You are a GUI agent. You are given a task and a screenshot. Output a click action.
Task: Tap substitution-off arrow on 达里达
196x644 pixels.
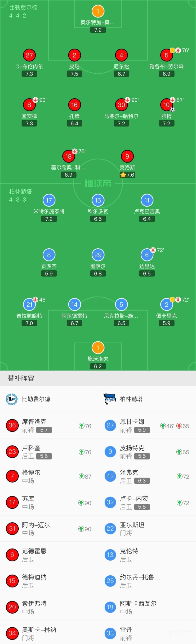coord(153,250)
